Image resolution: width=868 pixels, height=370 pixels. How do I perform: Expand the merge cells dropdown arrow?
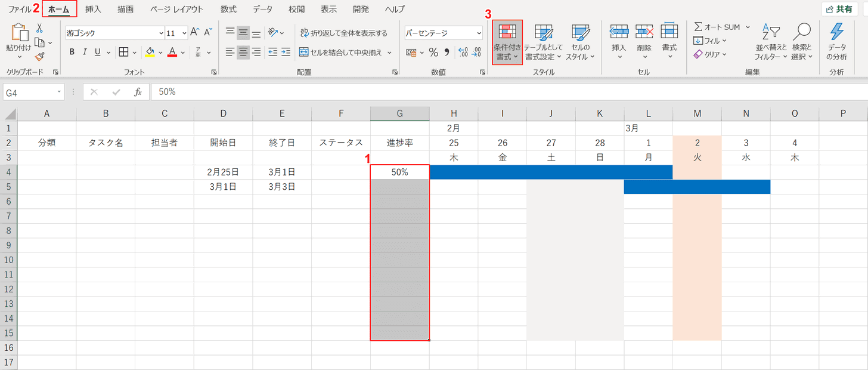point(390,52)
